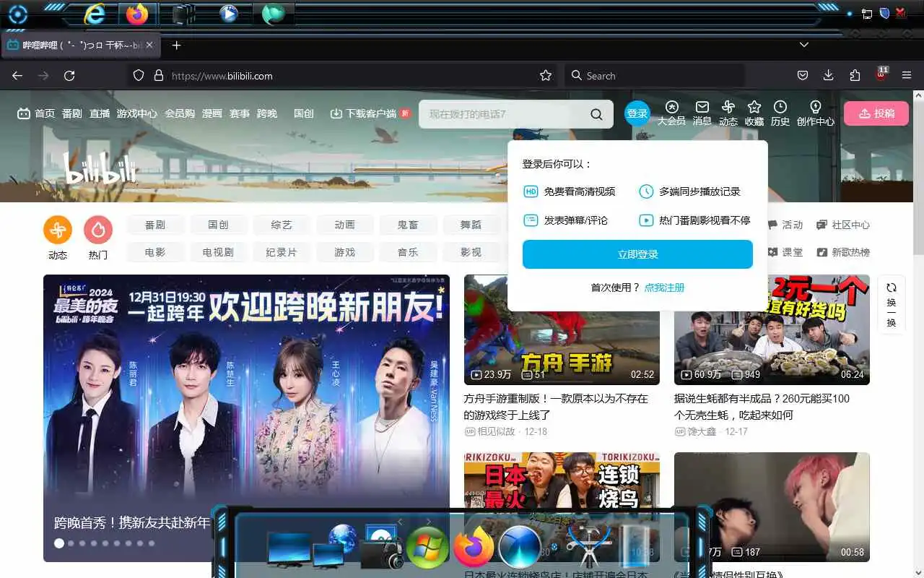Open 直播 in top navigation

[100, 113]
